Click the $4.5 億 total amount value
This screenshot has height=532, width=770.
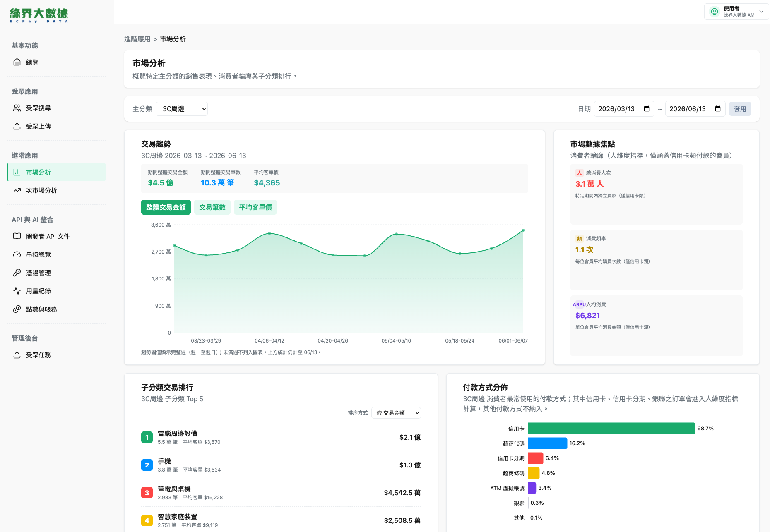click(x=161, y=183)
